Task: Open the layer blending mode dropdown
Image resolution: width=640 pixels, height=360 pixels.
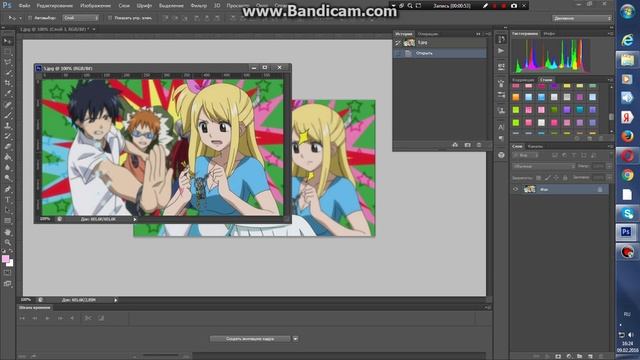Action: (x=543, y=166)
